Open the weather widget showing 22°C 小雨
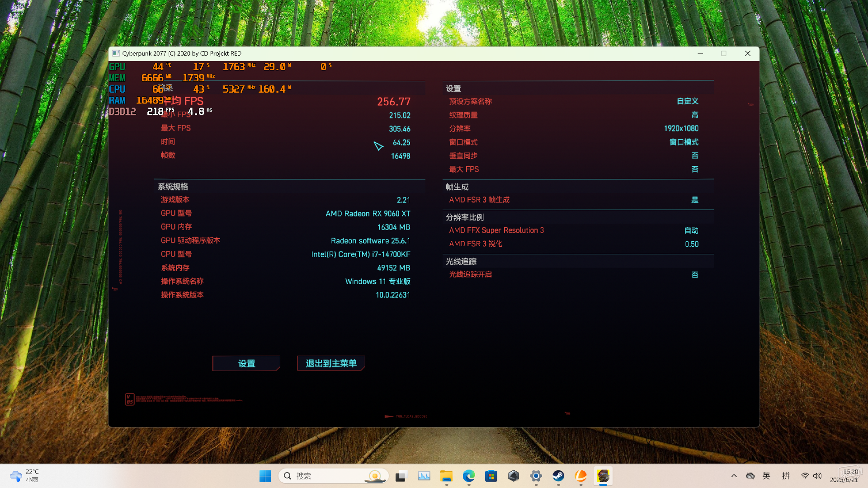868x488 pixels. (x=24, y=476)
